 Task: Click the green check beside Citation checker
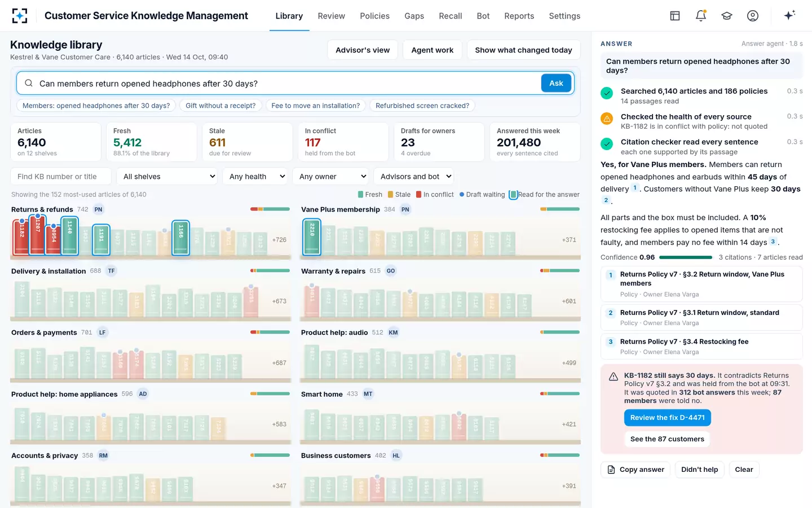coord(607,144)
